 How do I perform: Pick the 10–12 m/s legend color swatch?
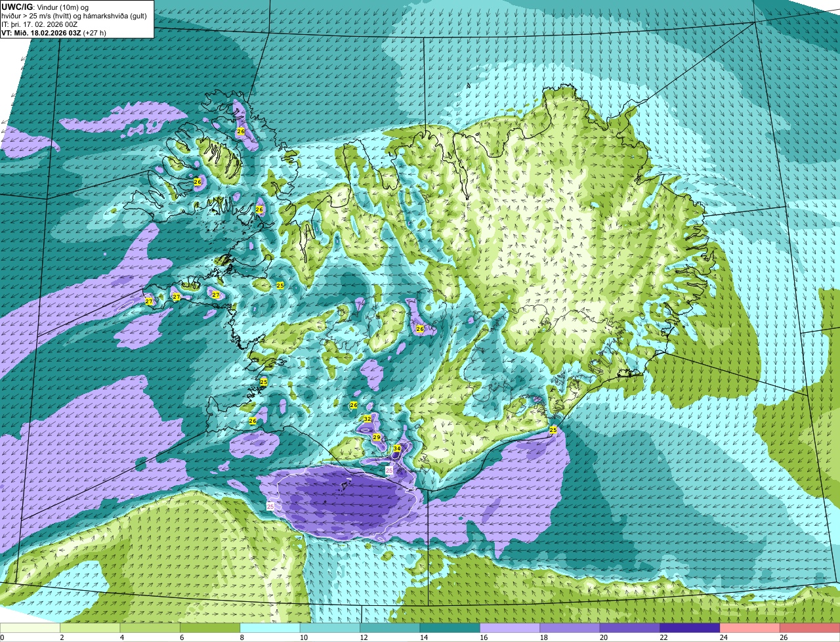tap(330, 628)
